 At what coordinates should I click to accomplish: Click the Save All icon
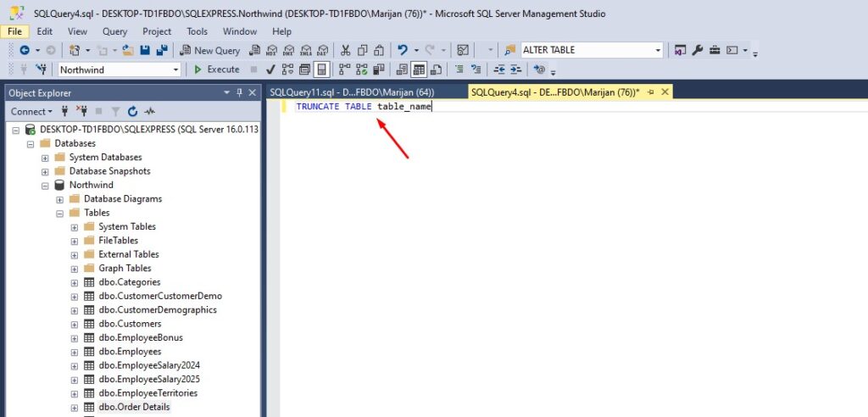point(162,50)
